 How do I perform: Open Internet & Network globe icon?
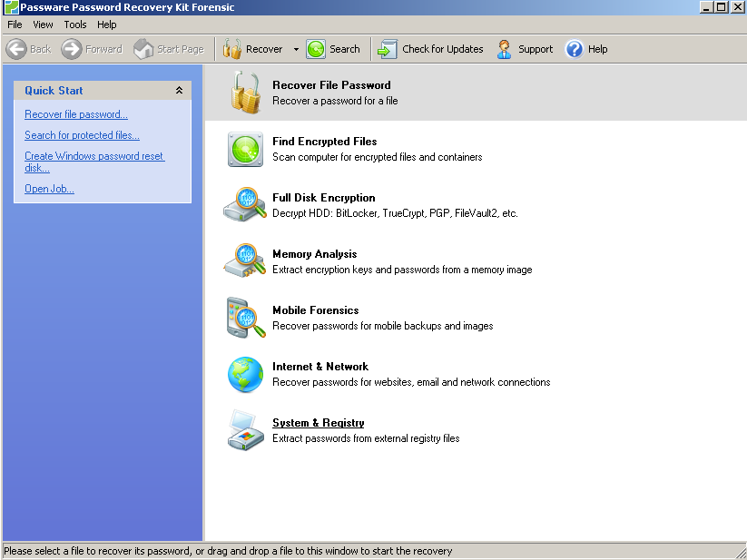(245, 374)
